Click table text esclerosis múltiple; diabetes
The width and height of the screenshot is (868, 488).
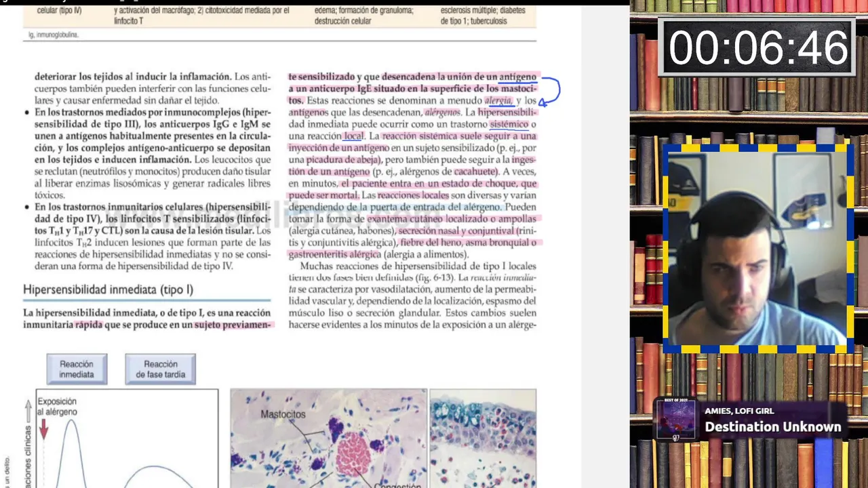pyautogui.click(x=483, y=10)
